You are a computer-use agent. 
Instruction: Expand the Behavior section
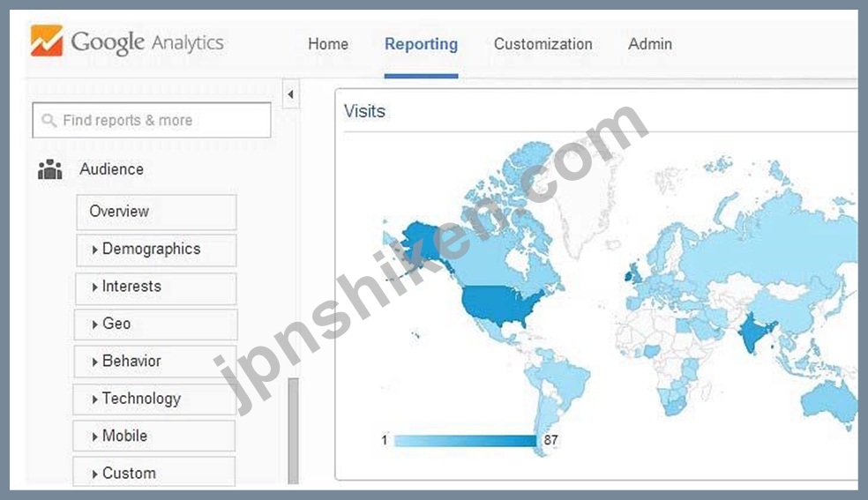pyautogui.click(x=155, y=362)
